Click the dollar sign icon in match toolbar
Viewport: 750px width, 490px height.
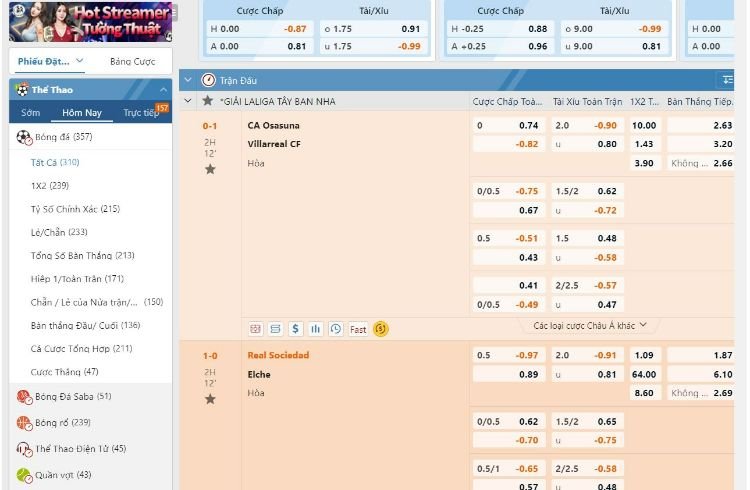296,328
